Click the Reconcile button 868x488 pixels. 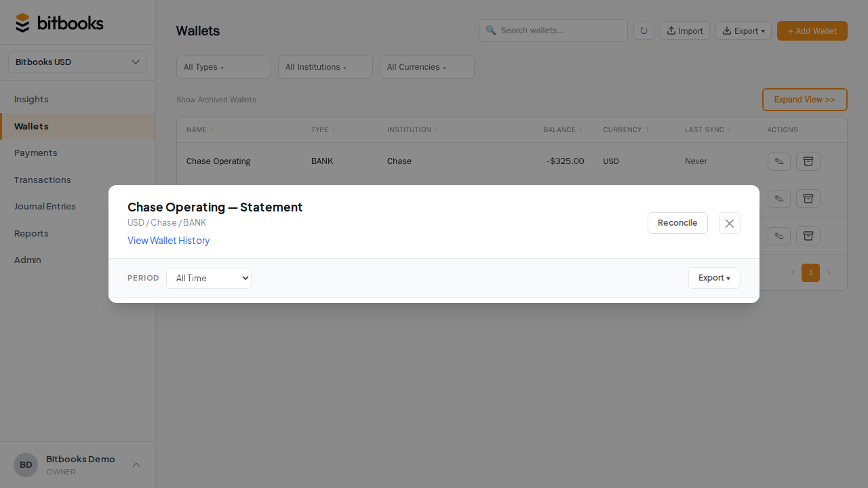[x=677, y=223]
